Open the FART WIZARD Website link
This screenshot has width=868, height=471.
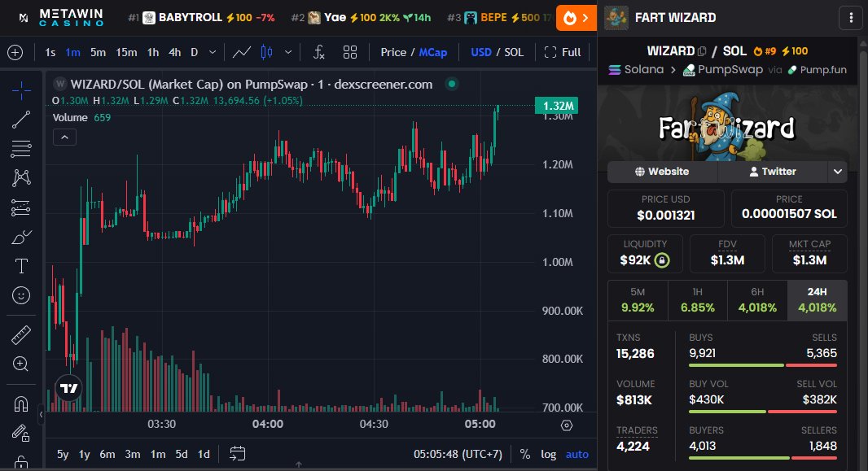[x=662, y=172]
